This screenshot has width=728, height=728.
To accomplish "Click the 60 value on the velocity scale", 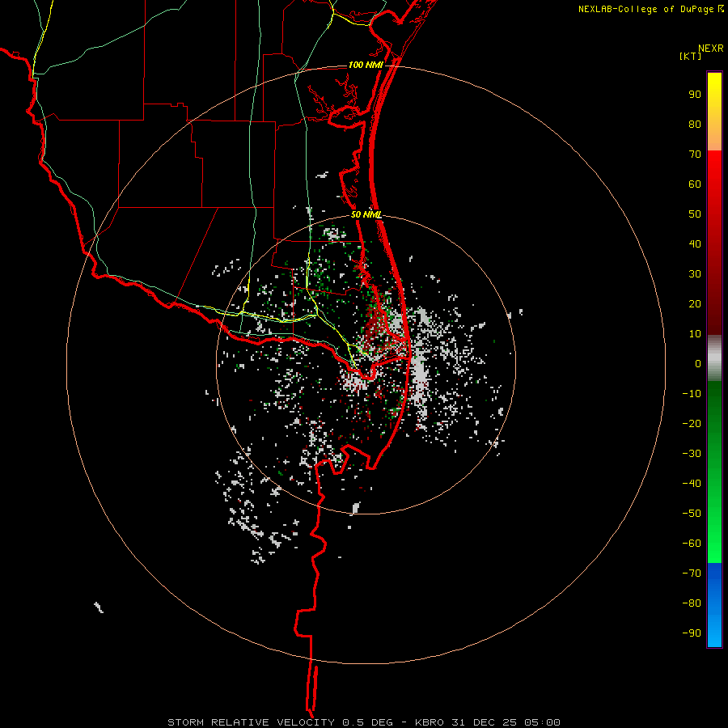I will pos(695,184).
